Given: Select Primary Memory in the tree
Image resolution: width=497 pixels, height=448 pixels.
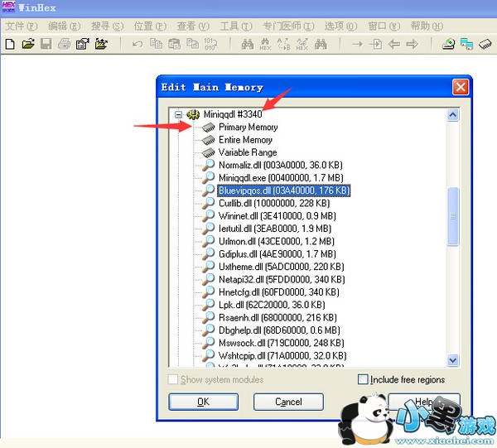Looking at the screenshot, I should point(248,127).
